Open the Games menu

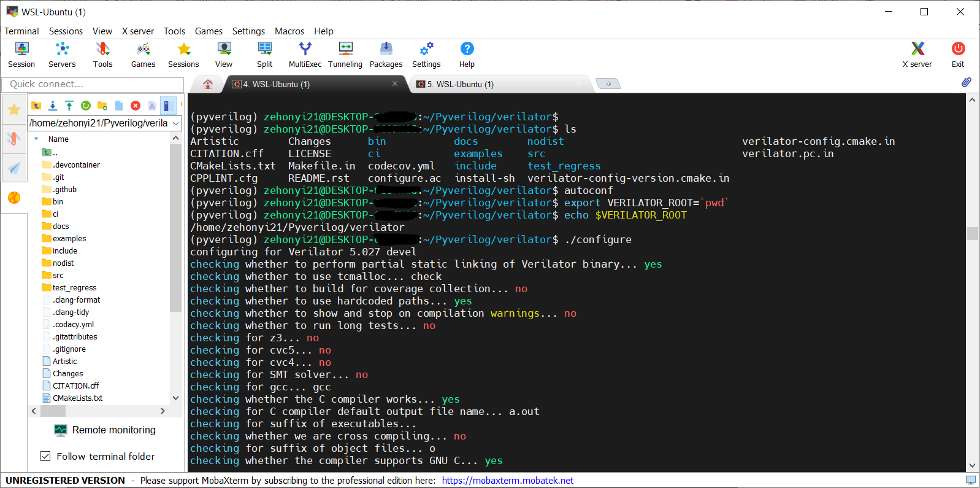pos(209,31)
